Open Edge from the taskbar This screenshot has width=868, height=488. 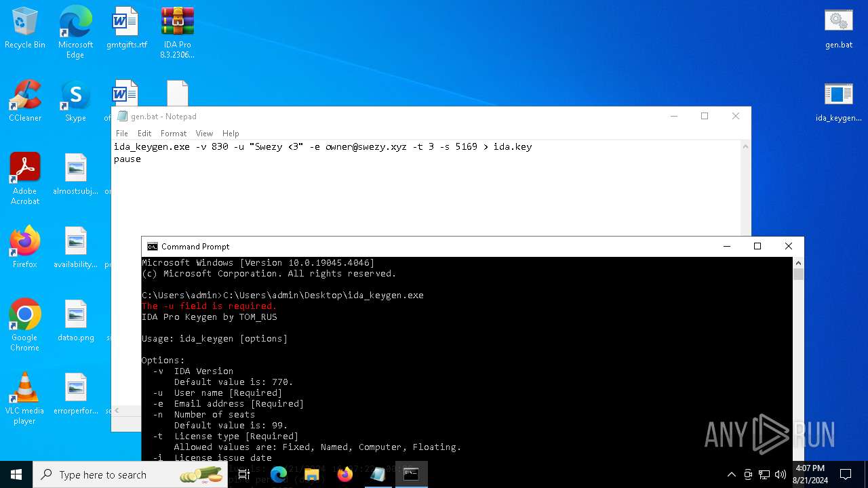[x=279, y=474]
